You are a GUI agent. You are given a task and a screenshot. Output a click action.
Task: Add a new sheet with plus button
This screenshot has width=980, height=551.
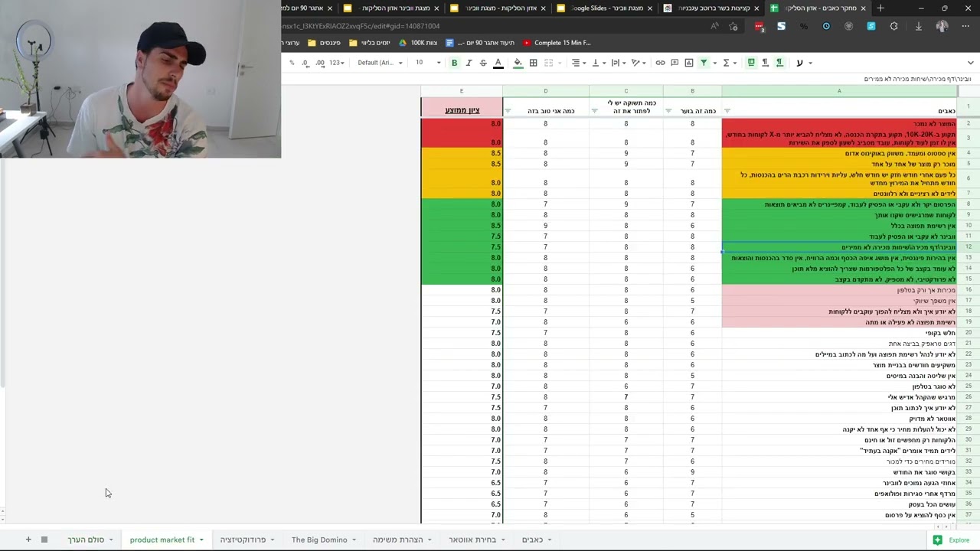[x=28, y=540]
